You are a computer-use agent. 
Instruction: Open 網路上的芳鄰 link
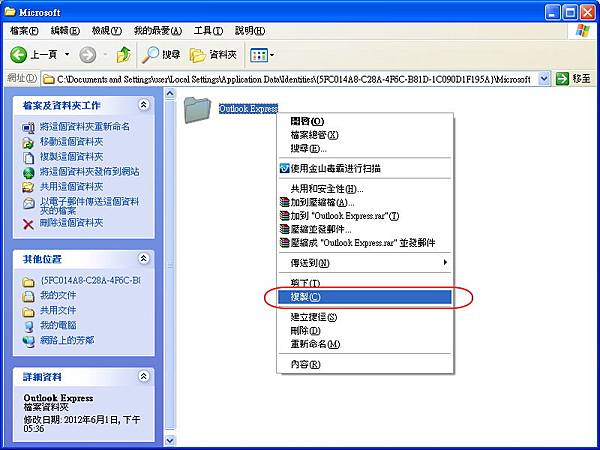pos(67,340)
